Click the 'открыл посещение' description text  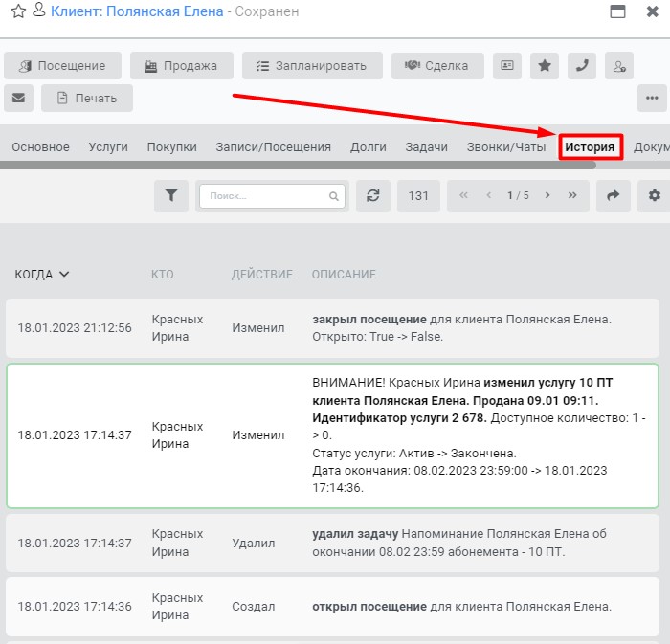pyautogui.click(x=369, y=607)
